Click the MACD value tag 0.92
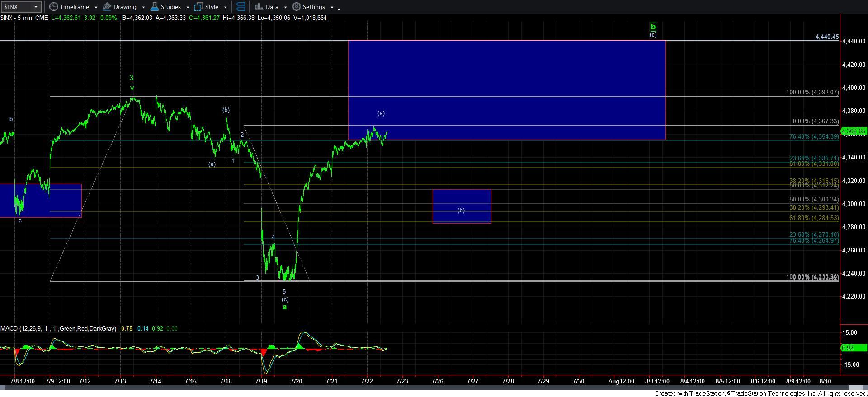The height and width of the screenshot is (397, 868). pyautogui.click(x=854, y=348)
